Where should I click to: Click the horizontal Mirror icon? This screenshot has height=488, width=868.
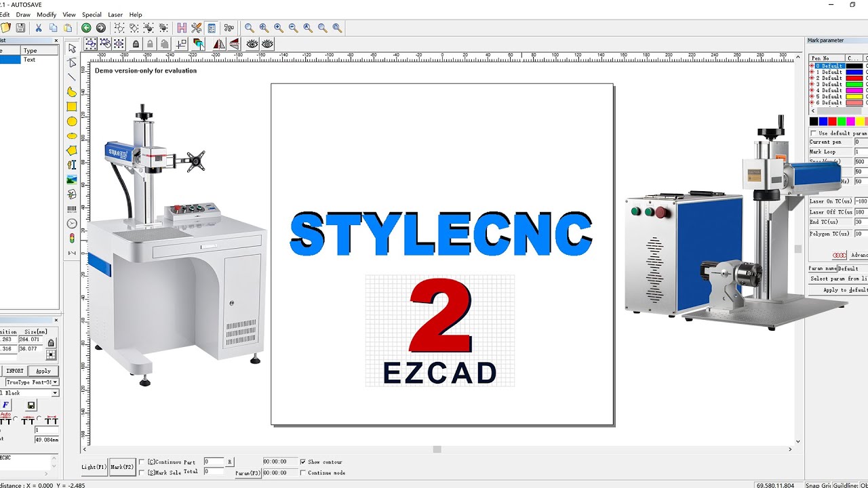tap(218, 44)
